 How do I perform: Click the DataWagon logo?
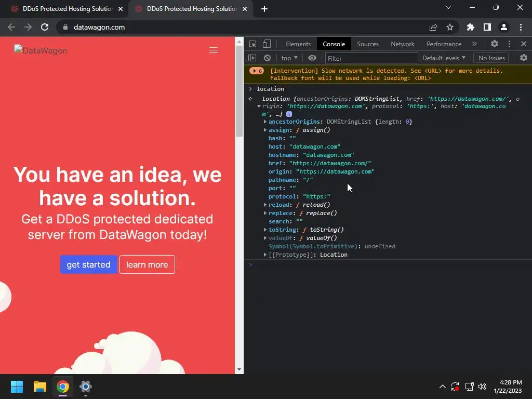tap(41, 50)
